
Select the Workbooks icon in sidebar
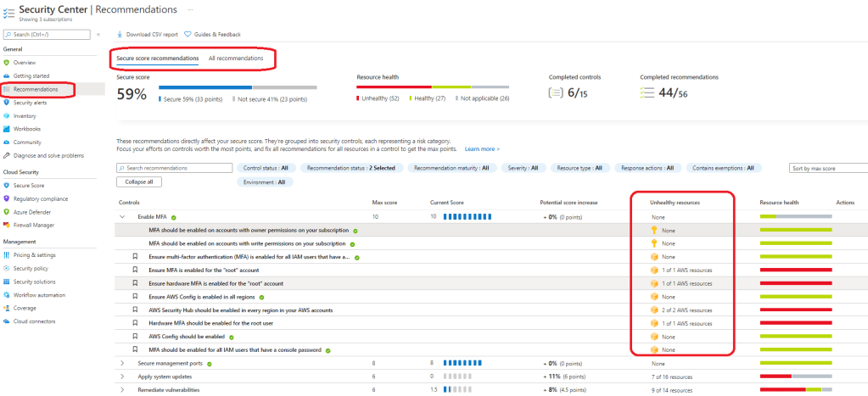tap(7, 129)
